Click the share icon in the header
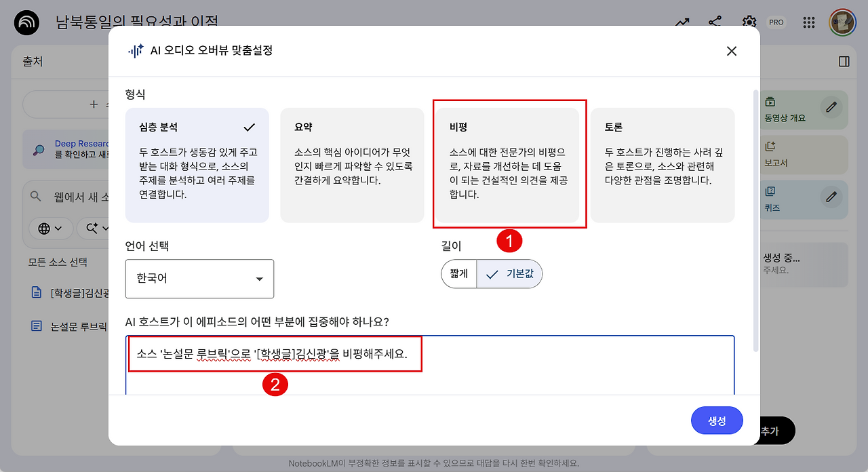Image resolution: width=868 pixels, height=472 pixels. [715, 22]
